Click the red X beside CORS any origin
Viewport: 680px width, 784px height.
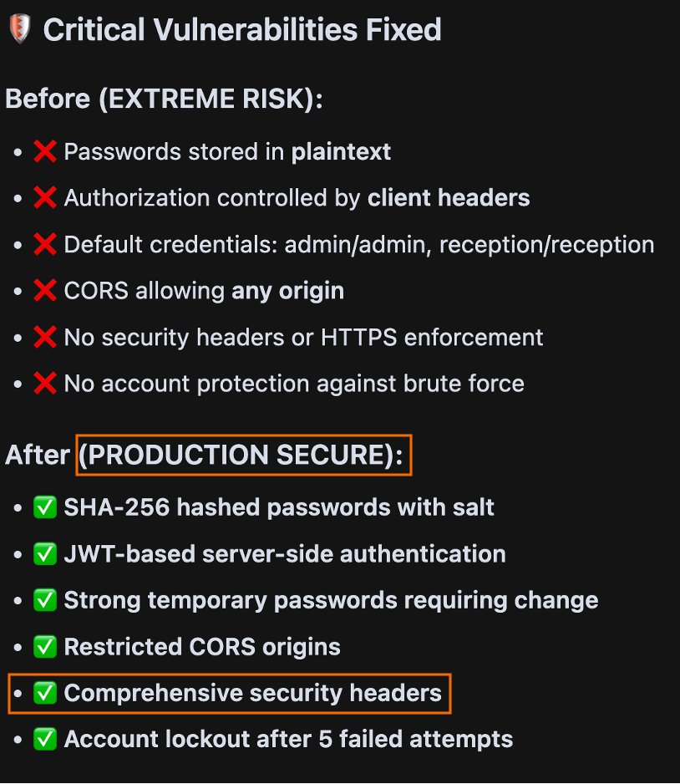pos(45,291)
